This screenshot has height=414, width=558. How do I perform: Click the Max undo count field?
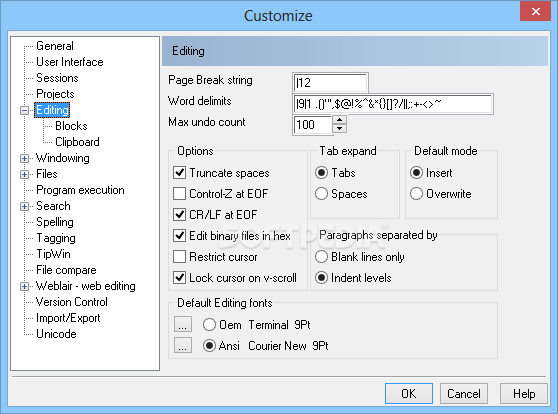313,125
